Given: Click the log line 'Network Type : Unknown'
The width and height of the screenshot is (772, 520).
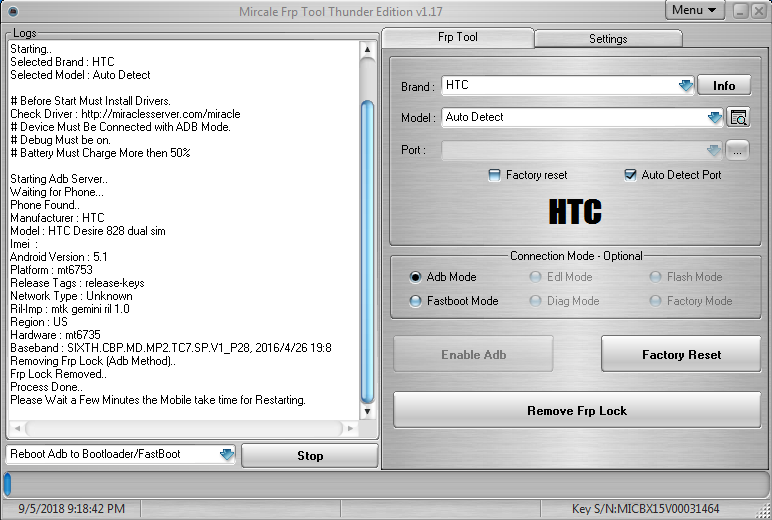Looking at the screenshot, I should click(x=71, y=296).
